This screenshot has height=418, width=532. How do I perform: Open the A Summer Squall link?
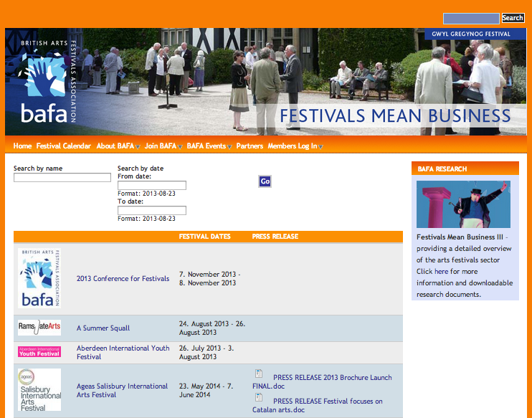(103, 328)
